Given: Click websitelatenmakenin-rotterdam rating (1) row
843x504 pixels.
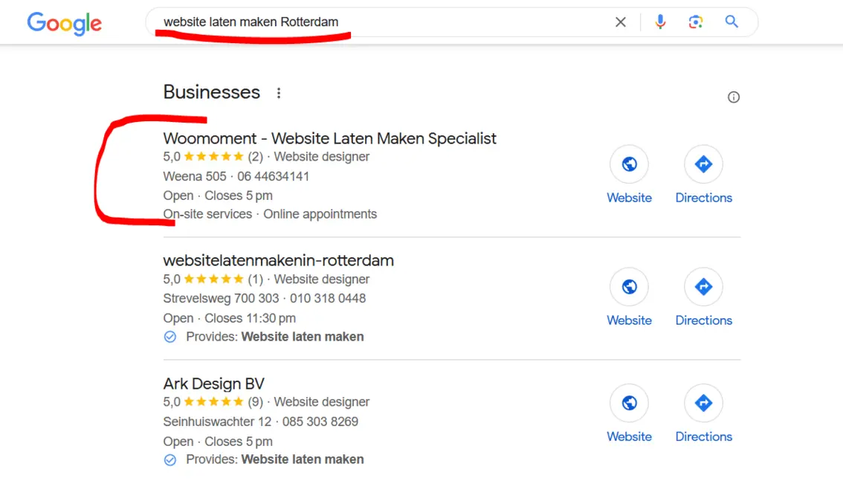Looking at the screenshot, I should 266,280.
